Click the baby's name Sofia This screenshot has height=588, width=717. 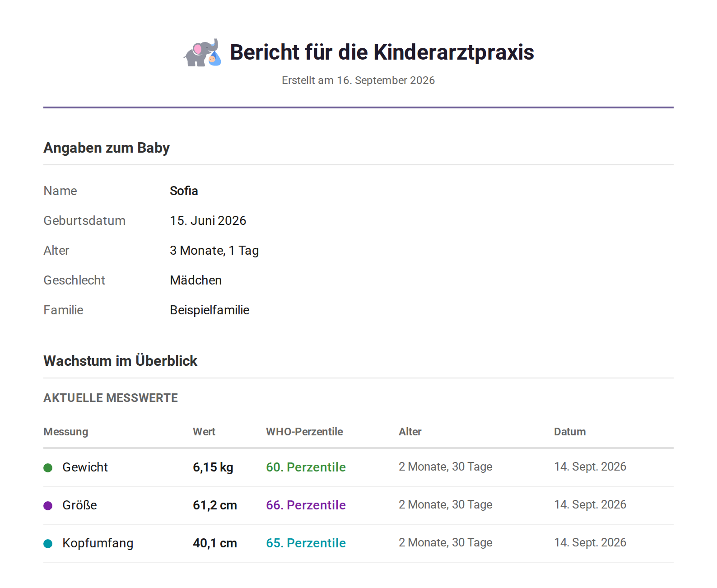(x=184, y=191)
